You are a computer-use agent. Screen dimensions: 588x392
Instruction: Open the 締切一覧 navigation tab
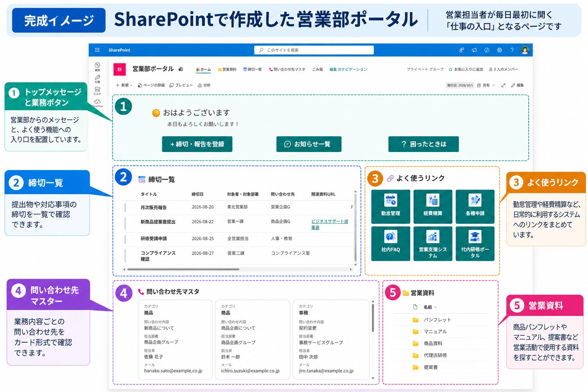coord(252,69)
